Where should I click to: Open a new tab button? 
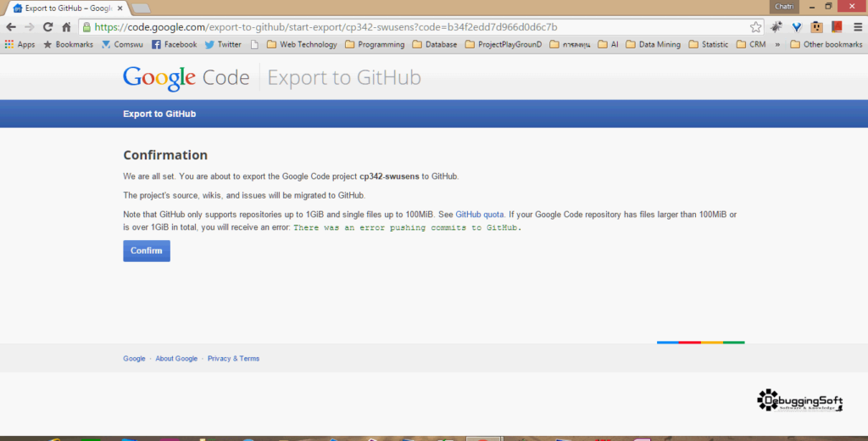[x=142, y=8]
